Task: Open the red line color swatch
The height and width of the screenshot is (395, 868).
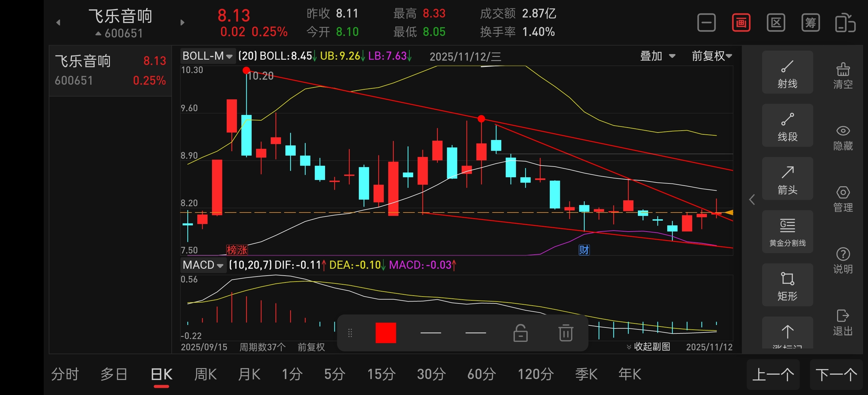Action: click(x=386, y=332)
